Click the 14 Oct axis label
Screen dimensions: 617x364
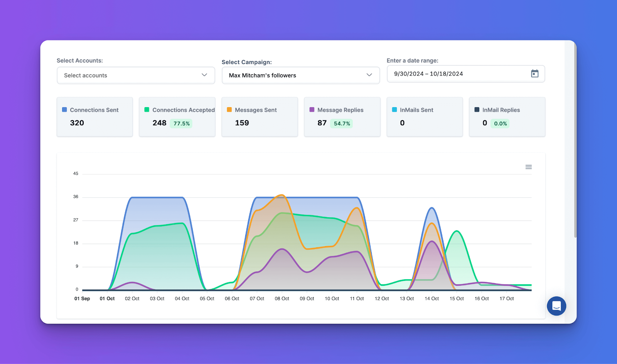(x=432, y=299)
